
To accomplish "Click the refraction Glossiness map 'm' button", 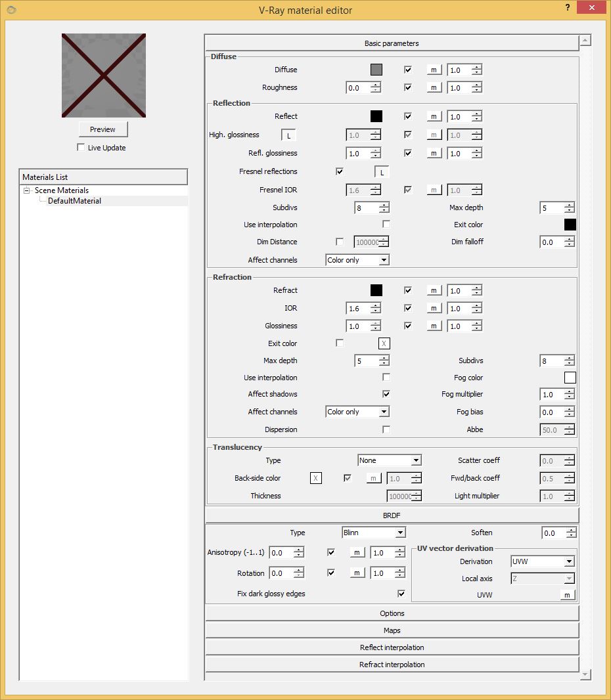I will tap(434, 326).
